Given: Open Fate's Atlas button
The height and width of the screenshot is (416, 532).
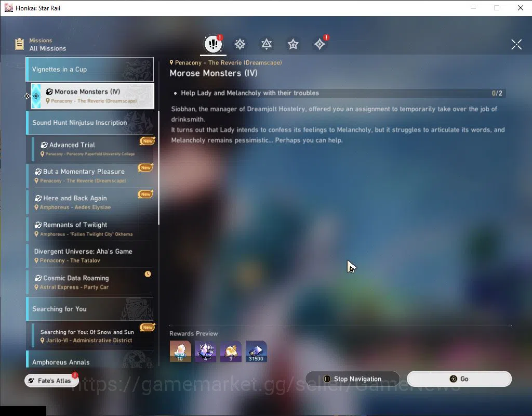Looking at the screenshot, I should 51,381.
